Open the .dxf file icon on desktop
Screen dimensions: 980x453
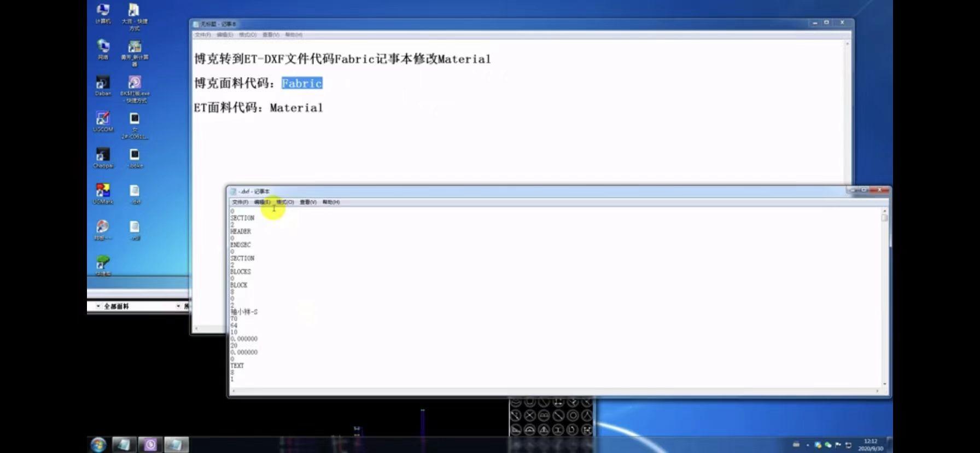click(x=135, y=194)
